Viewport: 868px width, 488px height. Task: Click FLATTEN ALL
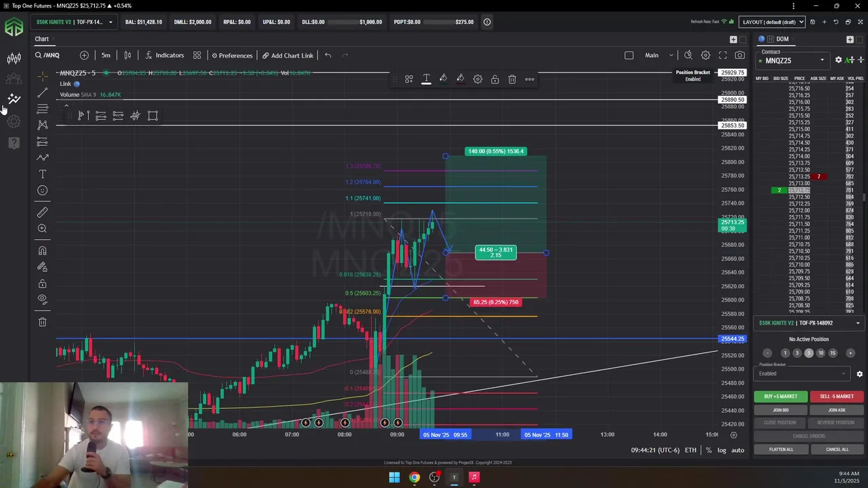pyautogui.click(x=781, y=449)
